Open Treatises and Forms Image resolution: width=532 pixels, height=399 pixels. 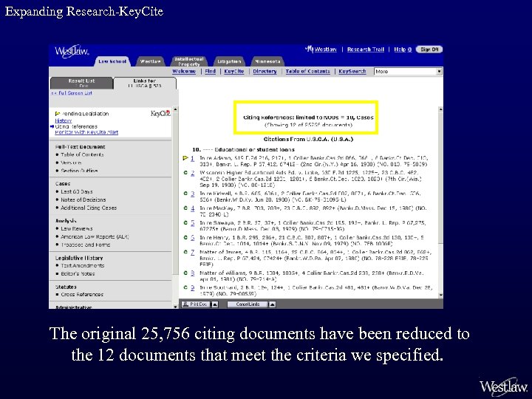click(x=86, y=245)
